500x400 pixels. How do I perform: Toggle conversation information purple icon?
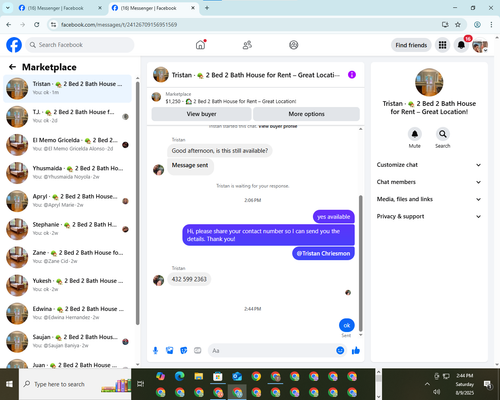(x=352, y=75)
